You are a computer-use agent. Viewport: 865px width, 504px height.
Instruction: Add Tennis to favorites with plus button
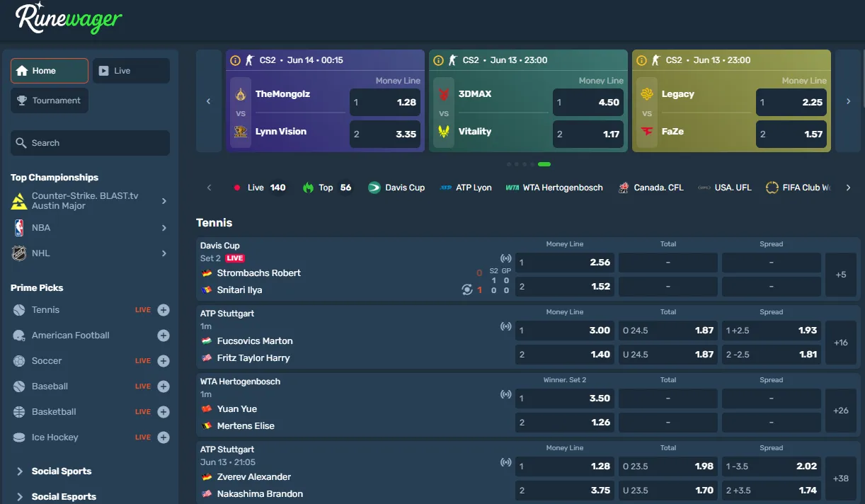[164, 310]
